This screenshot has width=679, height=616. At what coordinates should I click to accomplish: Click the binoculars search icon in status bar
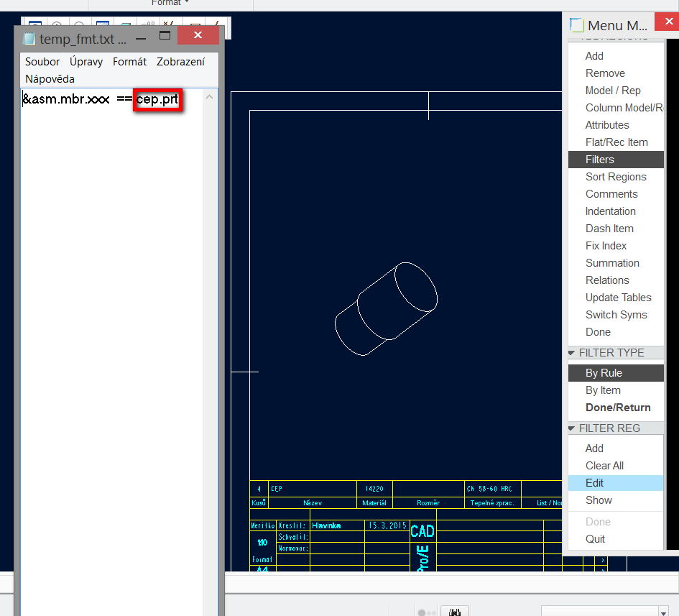tap(454, 611)
